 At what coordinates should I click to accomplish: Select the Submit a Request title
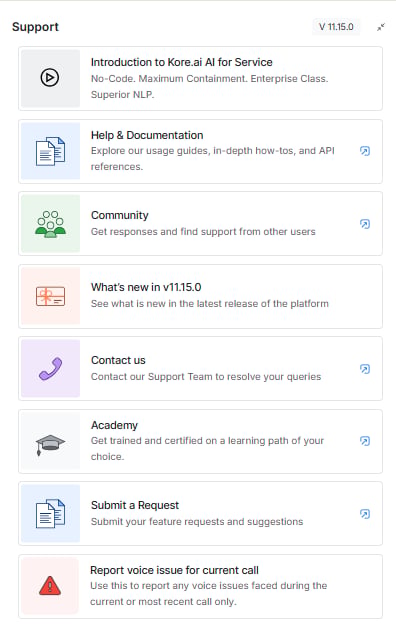(135, 505)
